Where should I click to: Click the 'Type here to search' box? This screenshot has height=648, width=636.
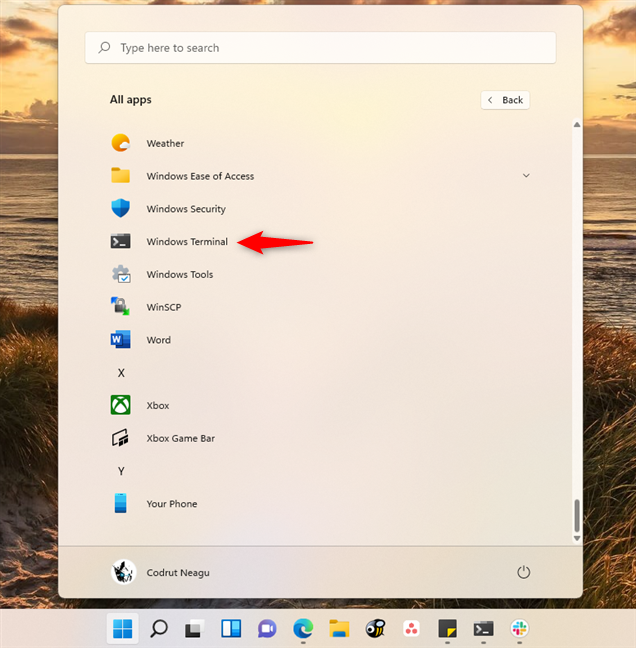(x=320, y=48)
